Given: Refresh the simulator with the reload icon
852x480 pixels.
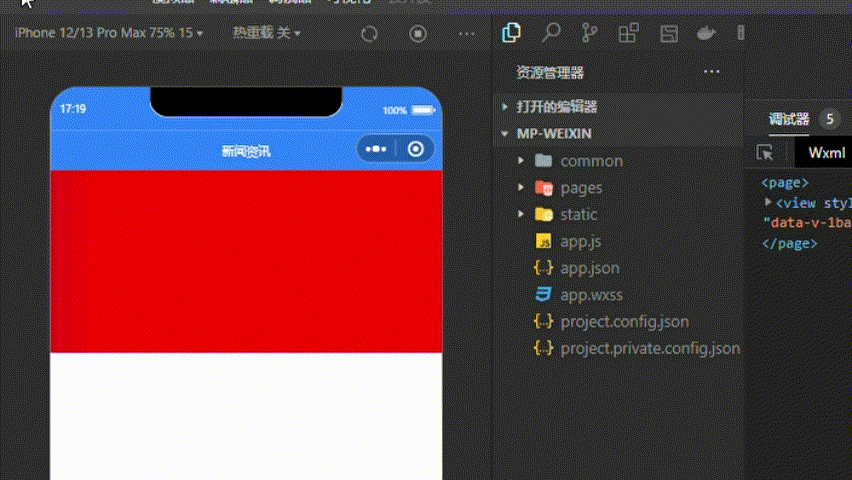Looking at the screenshot, I should 369,34.
